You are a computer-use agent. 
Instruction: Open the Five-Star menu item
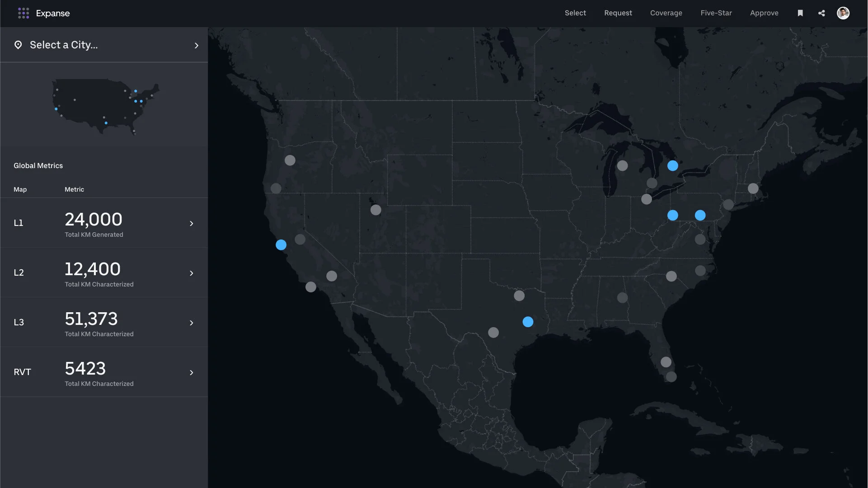(716, 13)
